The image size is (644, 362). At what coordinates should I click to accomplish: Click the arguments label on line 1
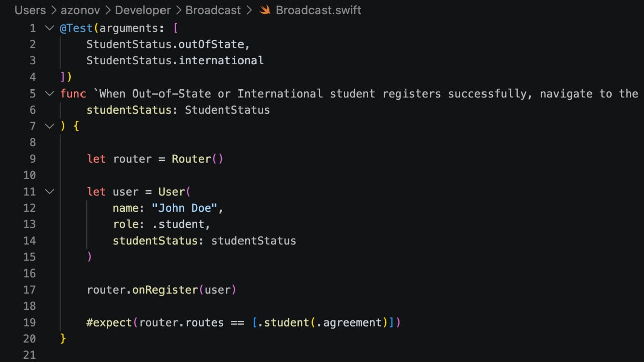click(x=129, y=28)
